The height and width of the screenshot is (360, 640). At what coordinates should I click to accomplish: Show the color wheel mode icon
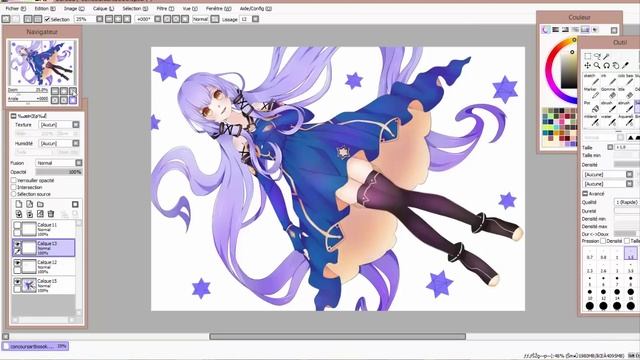point(546,29)
